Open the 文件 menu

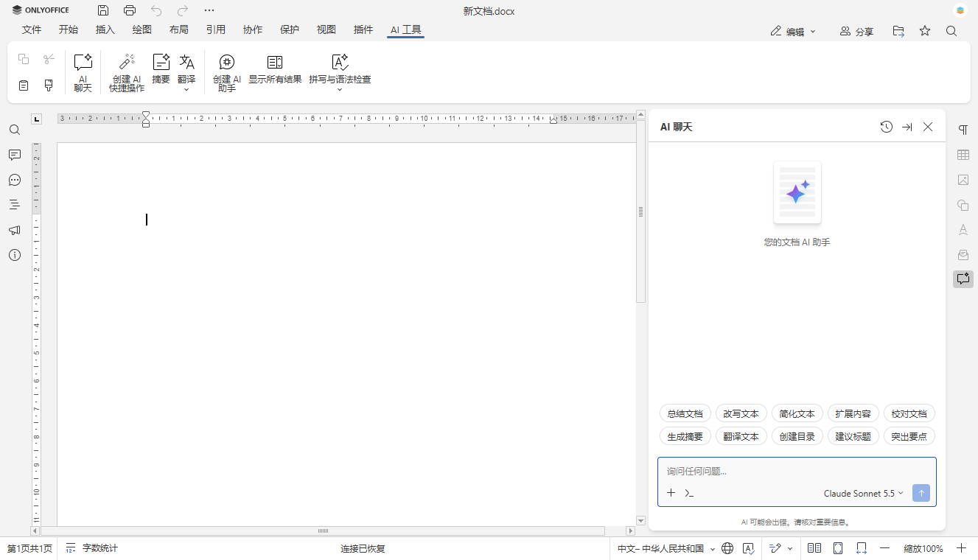tap(32, 30)
